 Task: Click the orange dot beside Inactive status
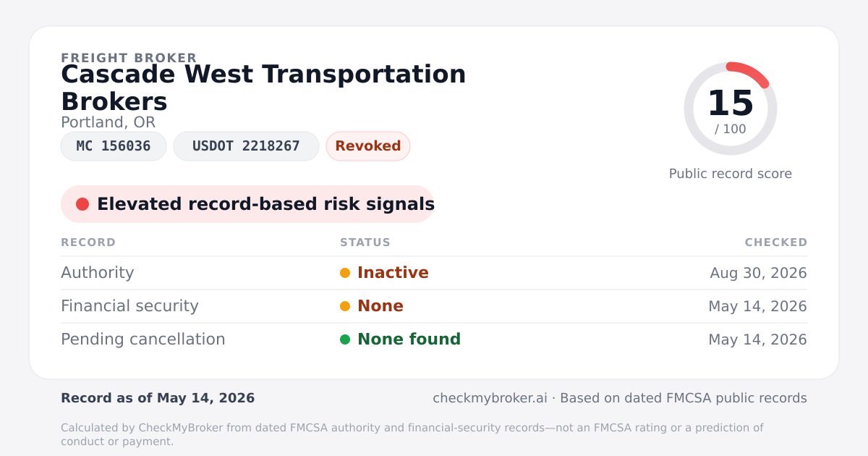click(345, 273)
